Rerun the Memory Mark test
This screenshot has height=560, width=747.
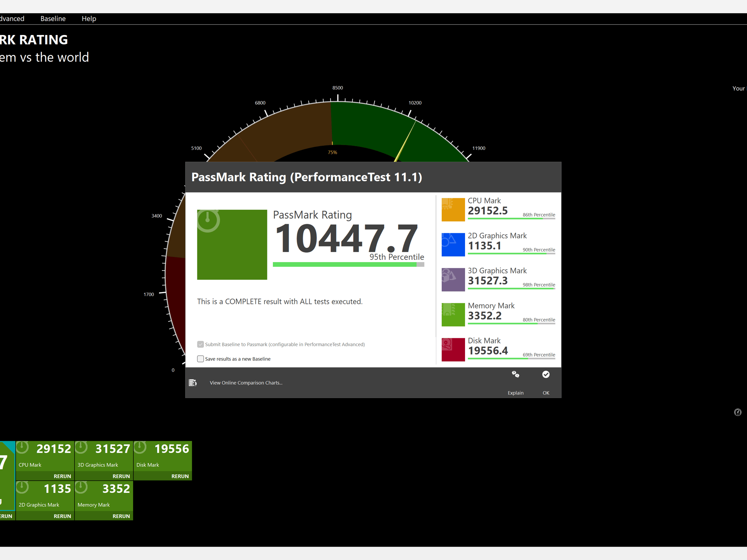click(x=121, y=516)
